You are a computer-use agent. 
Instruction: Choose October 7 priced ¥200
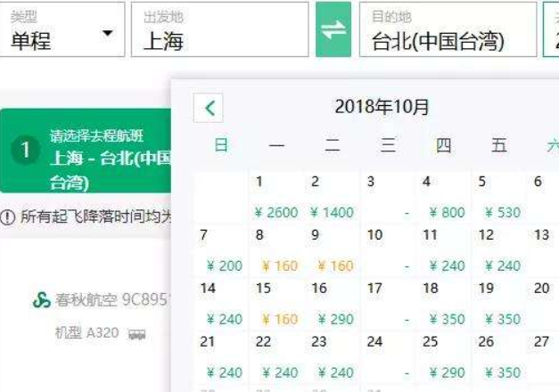(221, 251)
